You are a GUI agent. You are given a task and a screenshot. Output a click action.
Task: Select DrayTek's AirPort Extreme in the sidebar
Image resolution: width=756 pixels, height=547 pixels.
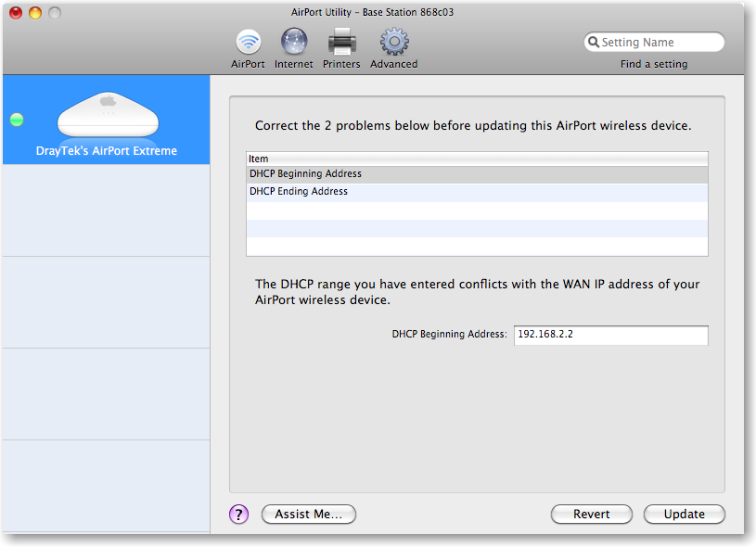106,150
